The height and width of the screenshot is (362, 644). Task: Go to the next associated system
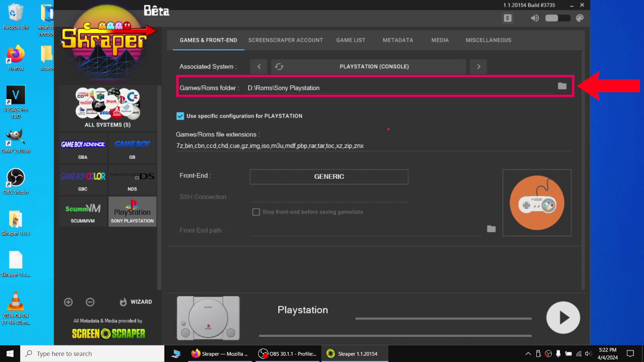478,66
